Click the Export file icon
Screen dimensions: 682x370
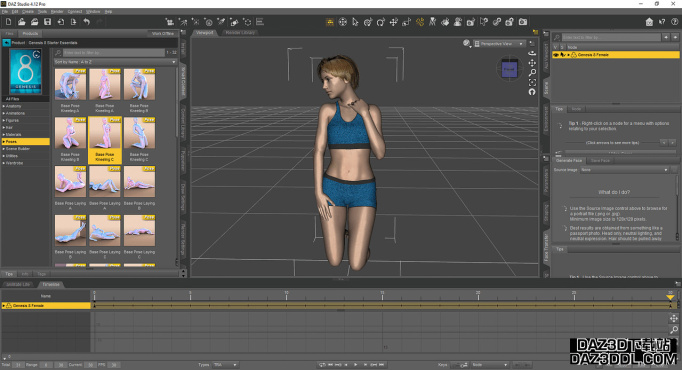(x=74, y=22)
